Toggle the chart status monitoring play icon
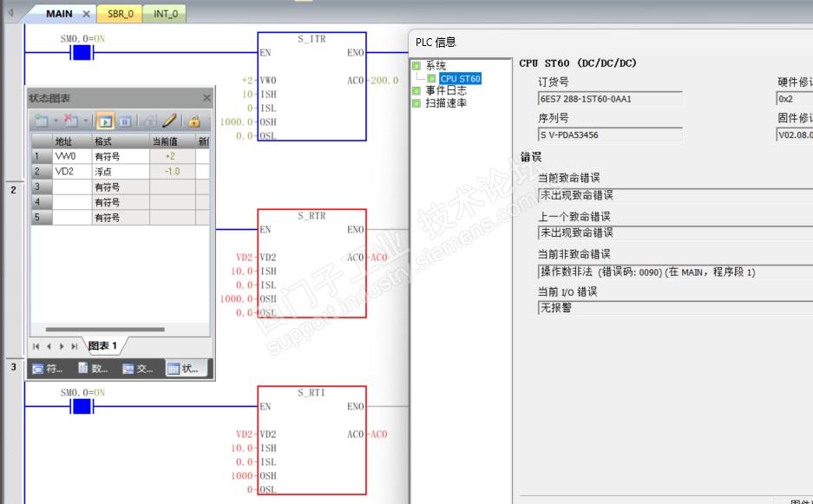Screen dimensions: 813x504 (105, 121)
